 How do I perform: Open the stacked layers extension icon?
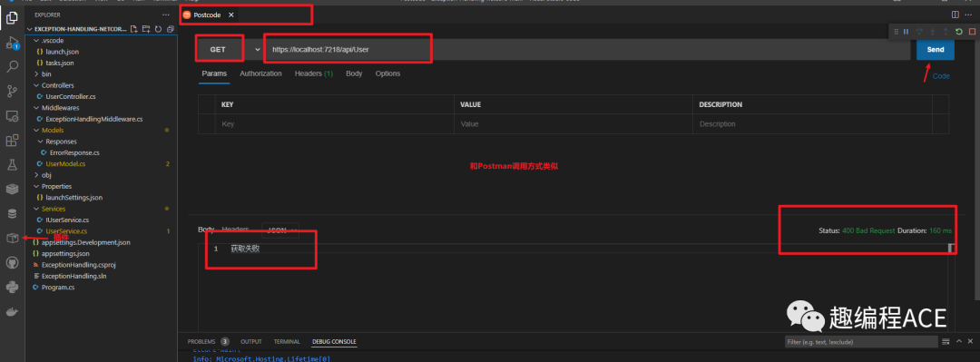[x=11, y=189]
